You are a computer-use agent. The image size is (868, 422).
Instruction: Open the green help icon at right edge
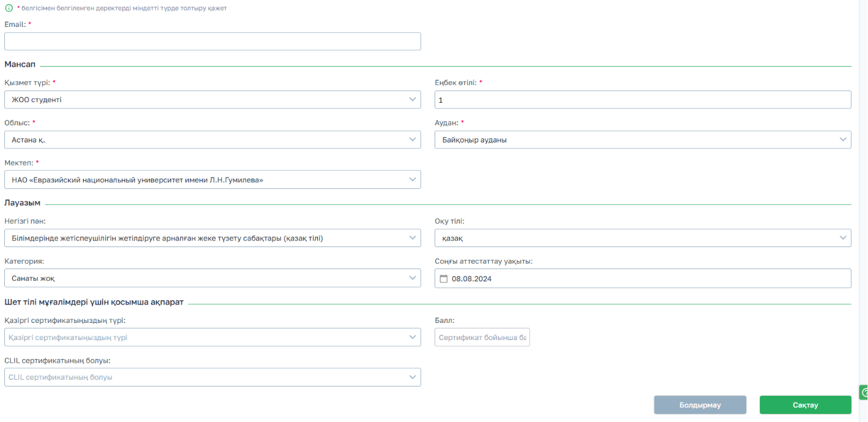(x=864, y=393)
